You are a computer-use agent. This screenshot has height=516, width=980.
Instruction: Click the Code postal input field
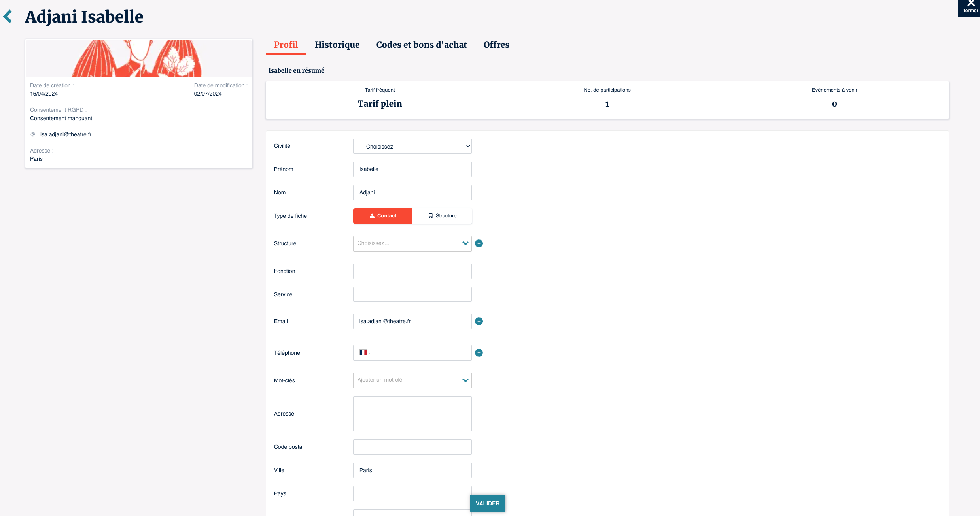click(x=412, y=447)
